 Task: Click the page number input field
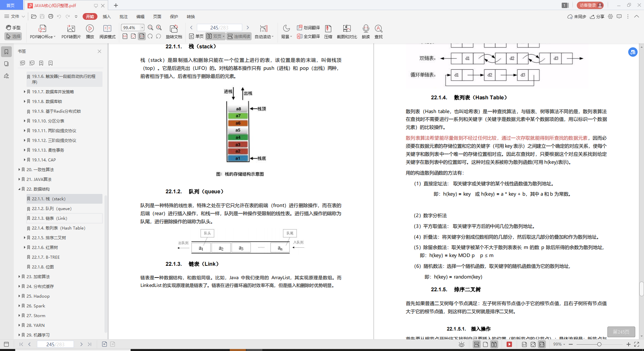click(x=219, y=28)
